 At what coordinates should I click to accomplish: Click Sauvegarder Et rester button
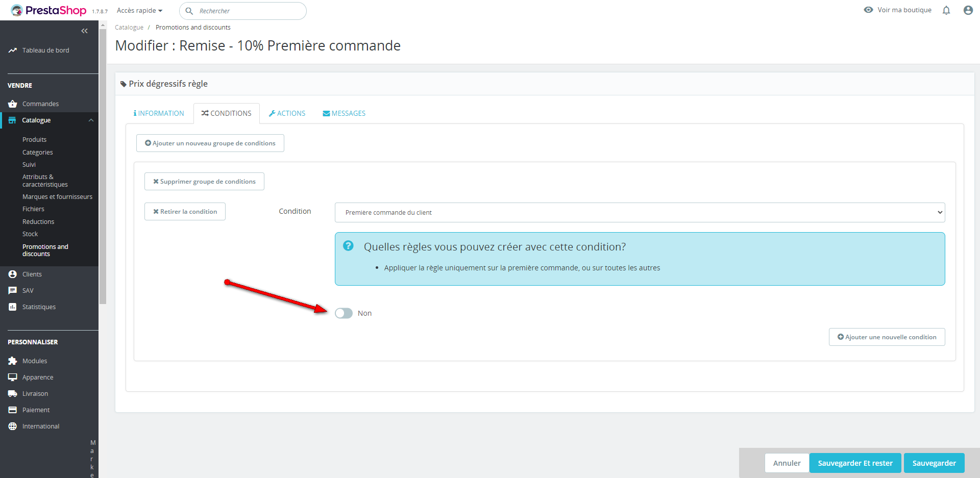(x=855, y=463)
